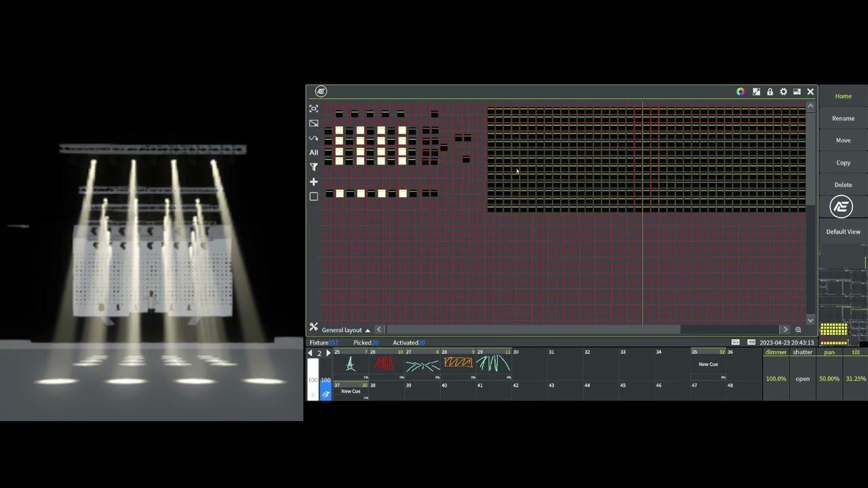Click the tilt attribute header

pyautogui.click(x=856, y=352)
